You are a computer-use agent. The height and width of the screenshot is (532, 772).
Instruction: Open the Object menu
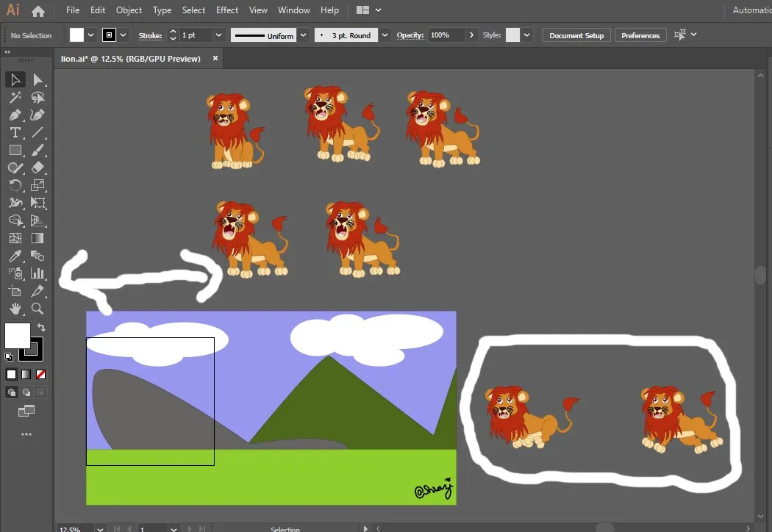pos(129,10)
